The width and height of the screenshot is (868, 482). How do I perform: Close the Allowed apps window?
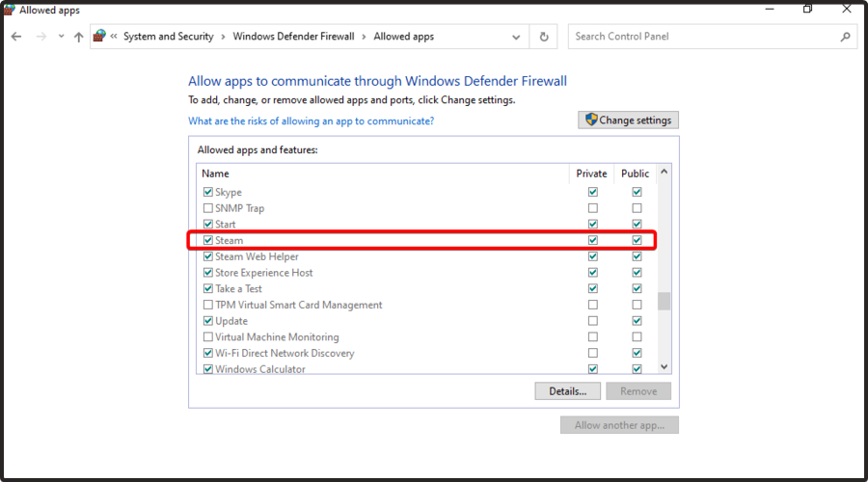coord(847,10)
